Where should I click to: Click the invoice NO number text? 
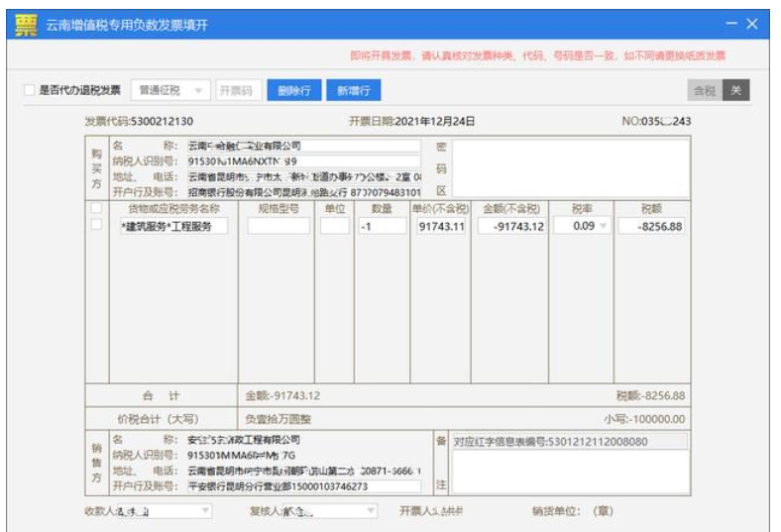pos(656,121)
